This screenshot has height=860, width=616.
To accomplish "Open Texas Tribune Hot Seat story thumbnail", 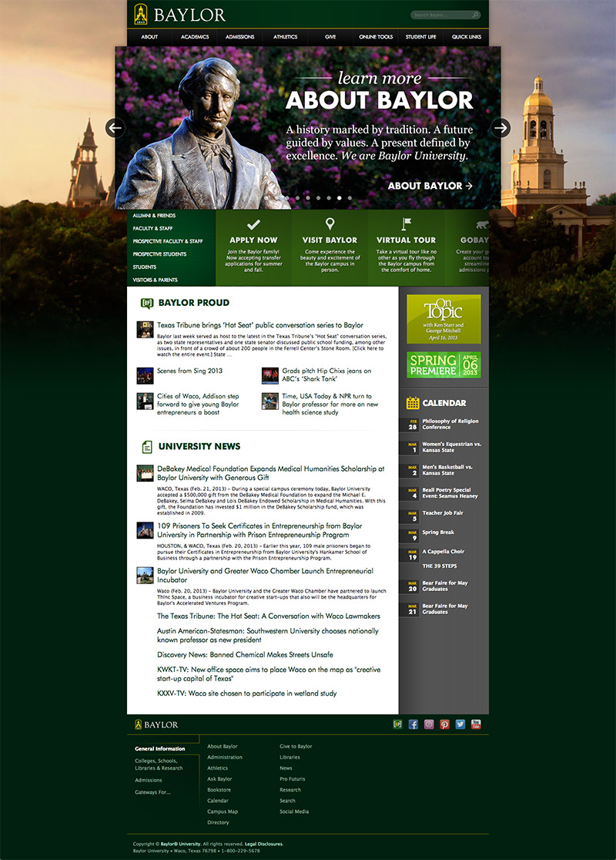I will tap(145, 330).
